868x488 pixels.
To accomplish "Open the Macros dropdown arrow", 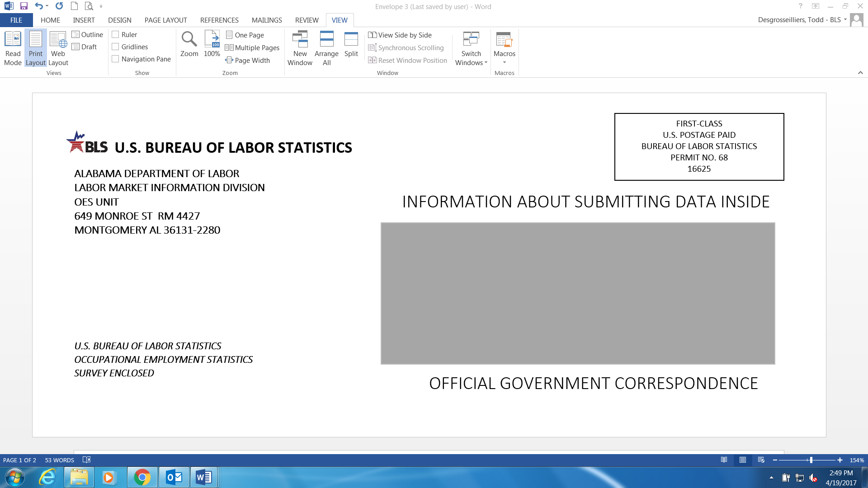I will (x=505, y=62).
